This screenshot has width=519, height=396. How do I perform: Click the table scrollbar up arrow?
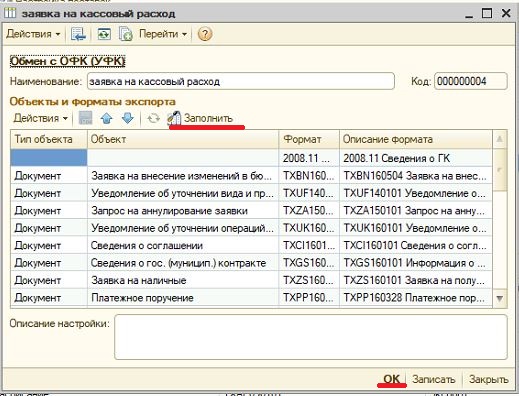coord(500,139)
